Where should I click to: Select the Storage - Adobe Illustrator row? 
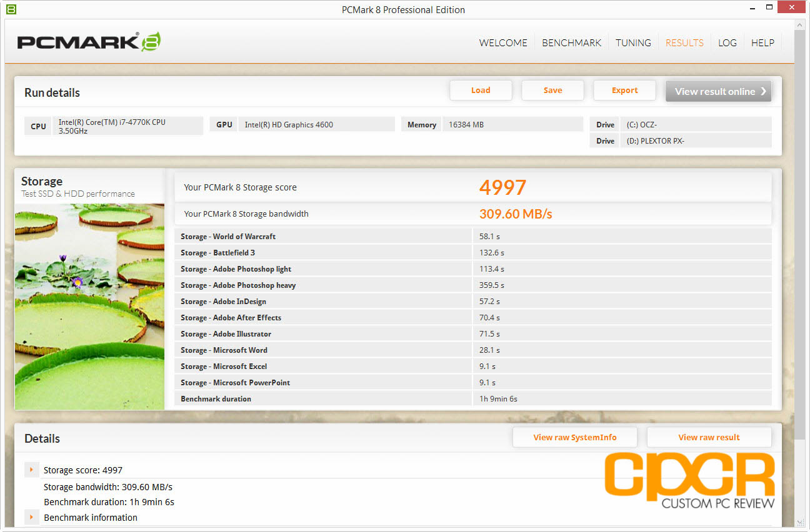(473, 333)
